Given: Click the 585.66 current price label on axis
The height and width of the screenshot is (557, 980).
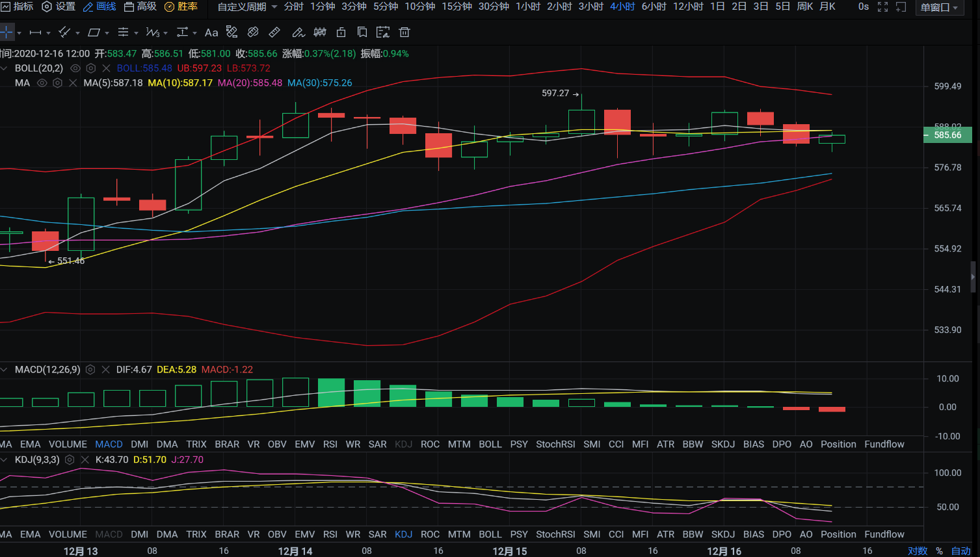Looking at the screenshot, I should click(x=947, y=135).
